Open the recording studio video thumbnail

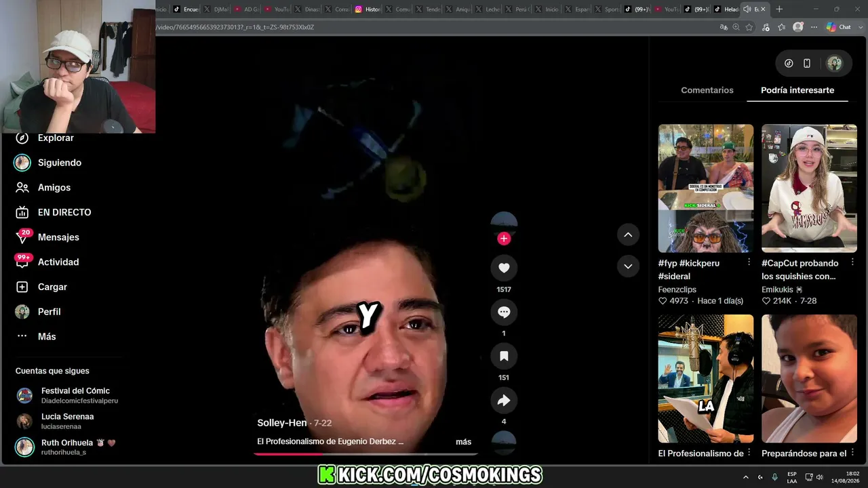pos(706,379)
